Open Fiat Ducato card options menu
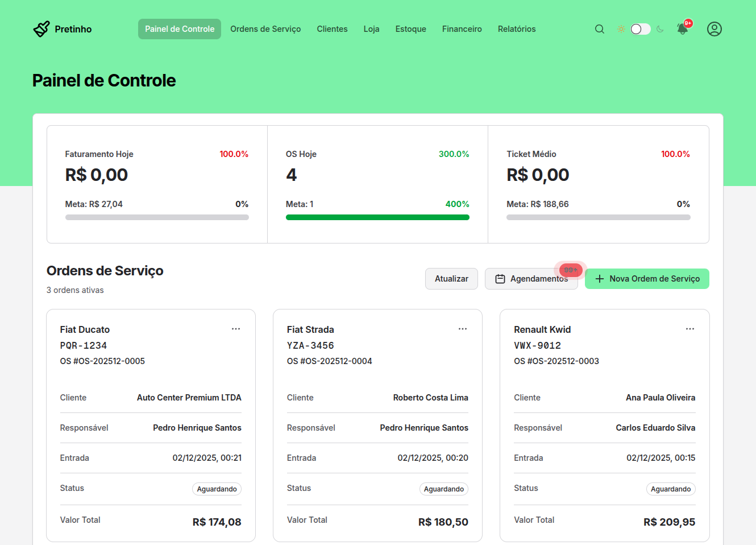 (236, 329)
